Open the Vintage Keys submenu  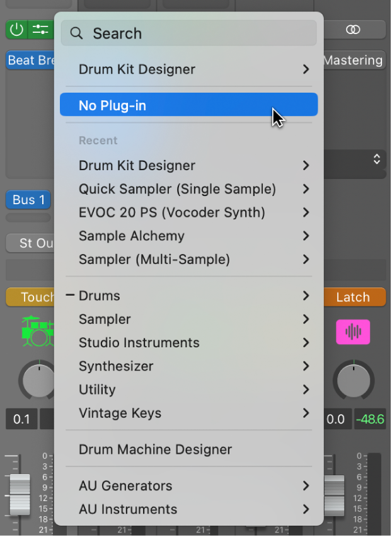(120, 413)
